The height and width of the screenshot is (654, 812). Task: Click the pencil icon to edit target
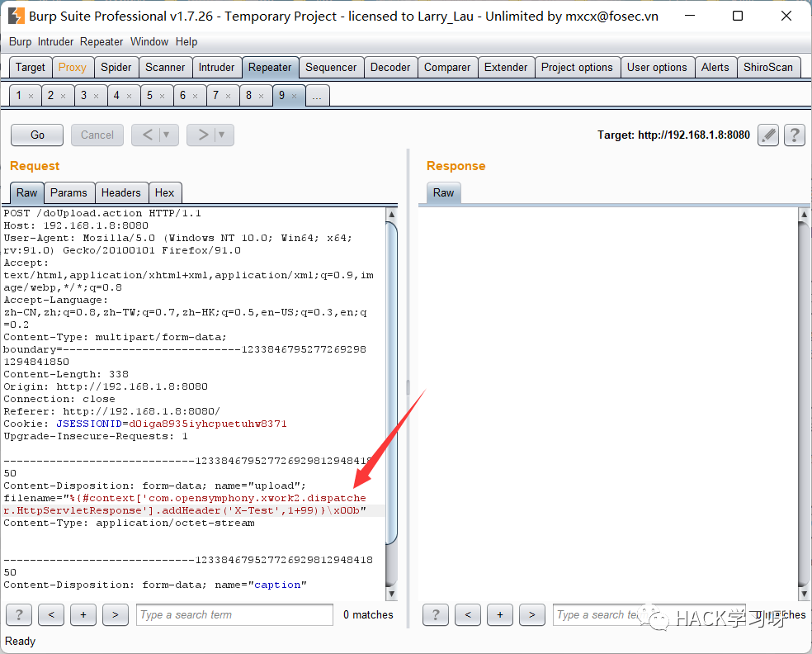(x=768, y=135)
